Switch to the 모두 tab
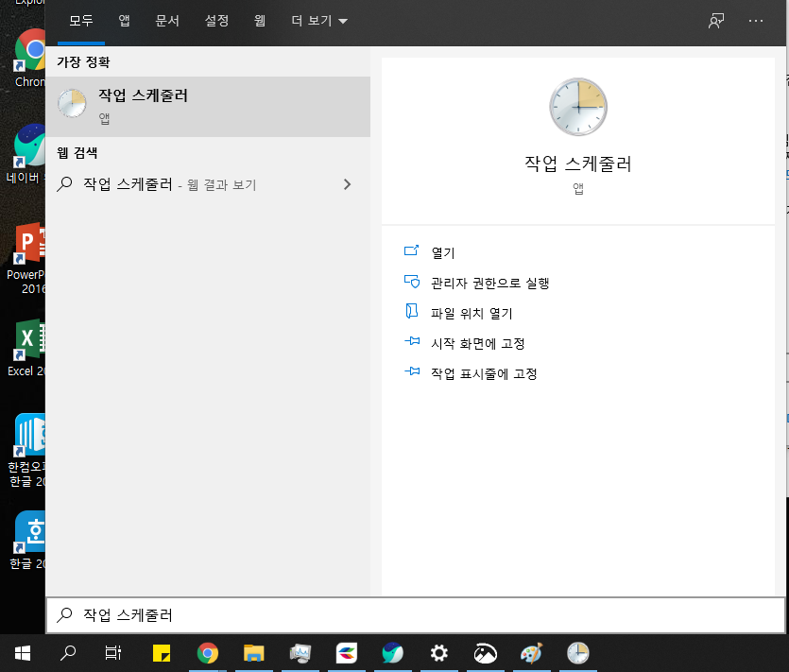Screen dimensions: 789x672 coord(81,21)
